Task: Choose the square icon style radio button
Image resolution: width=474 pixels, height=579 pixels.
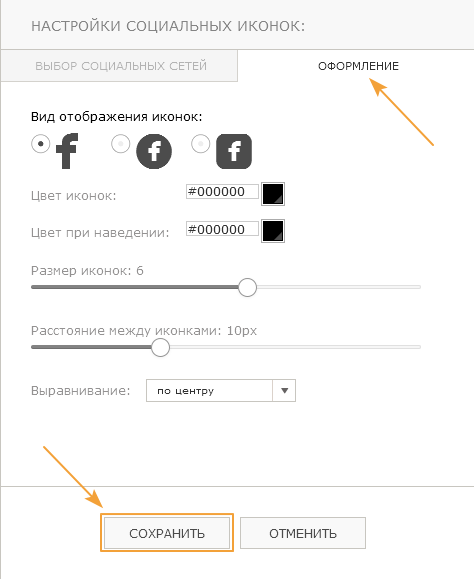Action: pos(201,144)
